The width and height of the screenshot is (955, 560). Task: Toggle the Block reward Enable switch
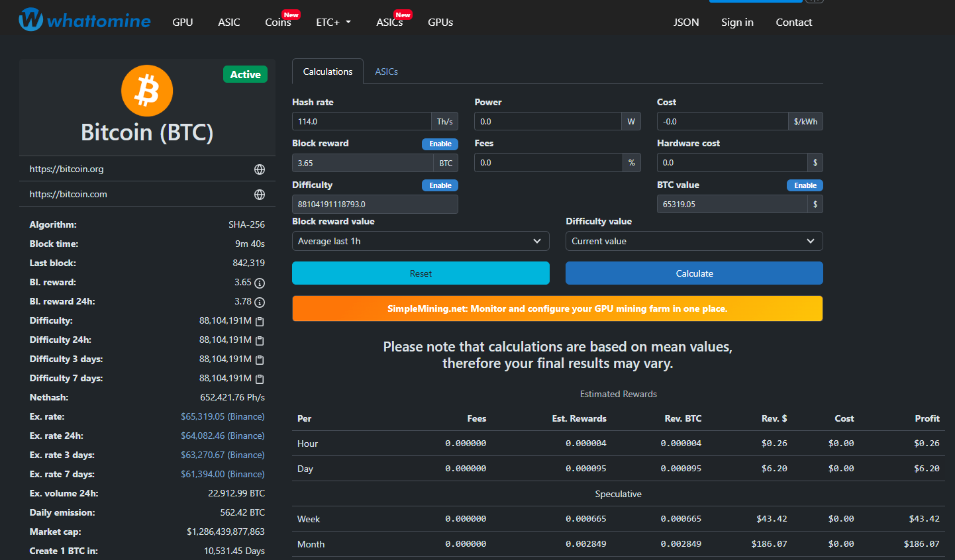click(x=440, y=144)
